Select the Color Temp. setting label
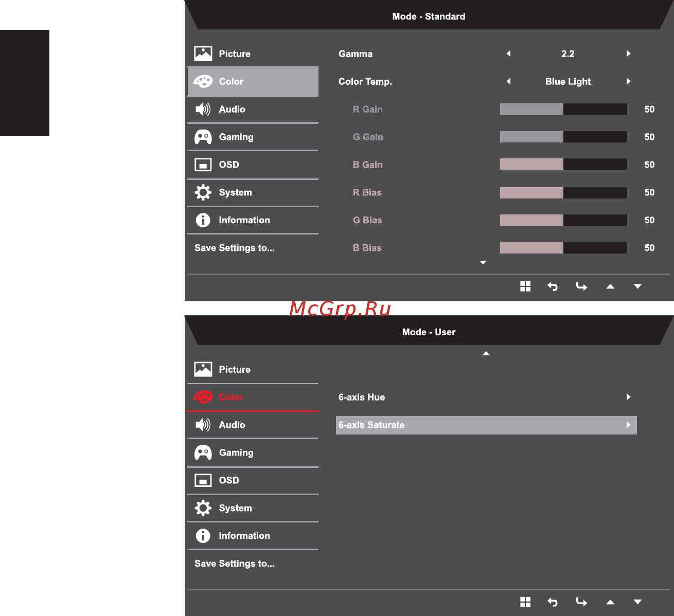The height and width of the screenshot is (616, 674). [365, 81]
